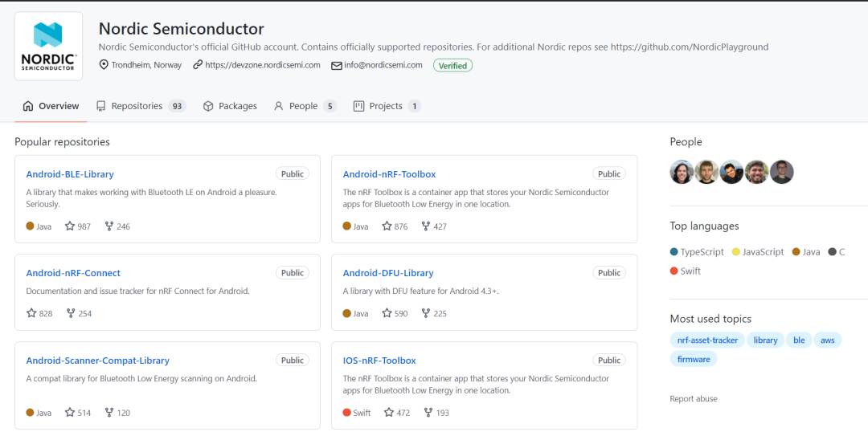Click fork icon on Android-BLE-Library card
The image size is (868, 436).
[x=109, y=226]
